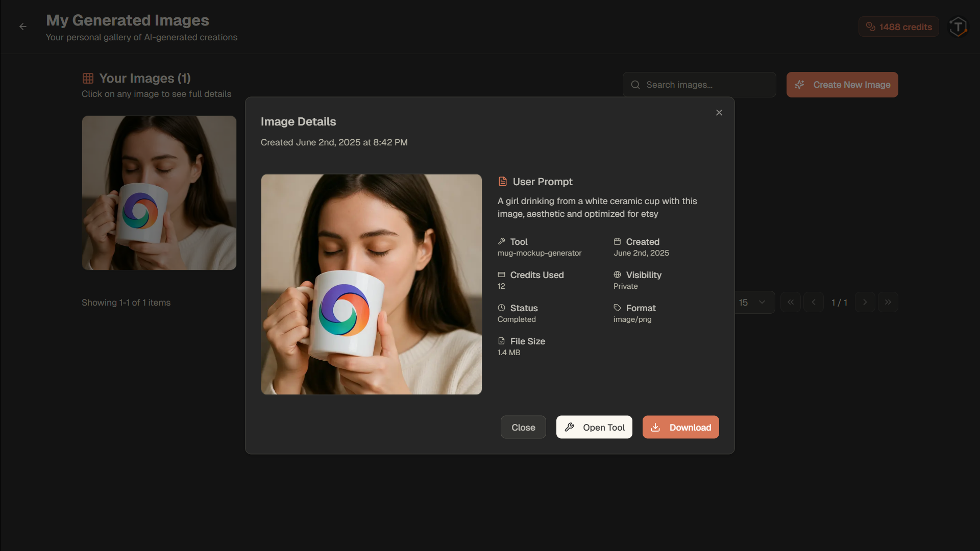The height and width of the screenshot is (551, 980).
Task: Click the My Generated Images title
Action: (128, 20)
